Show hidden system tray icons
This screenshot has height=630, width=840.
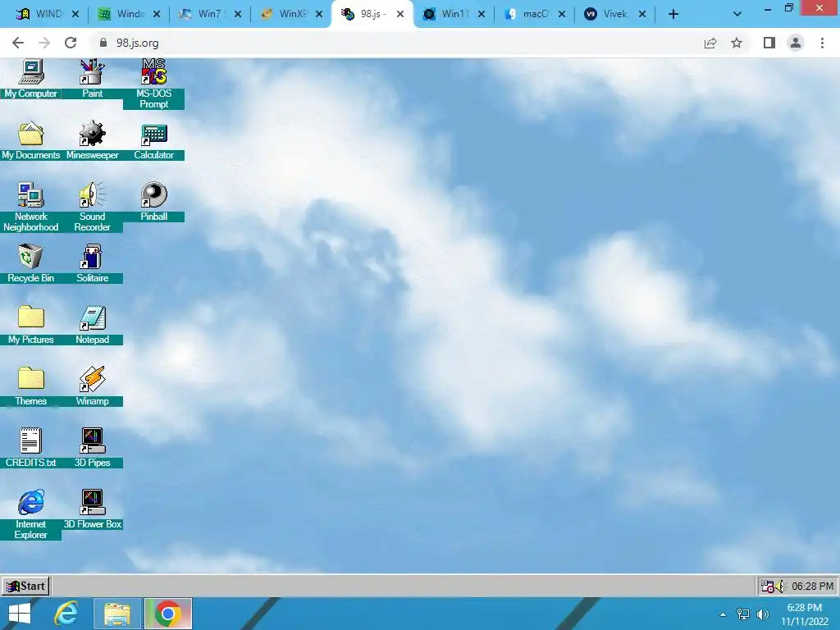pyautogui.click(x=723, y=614)
